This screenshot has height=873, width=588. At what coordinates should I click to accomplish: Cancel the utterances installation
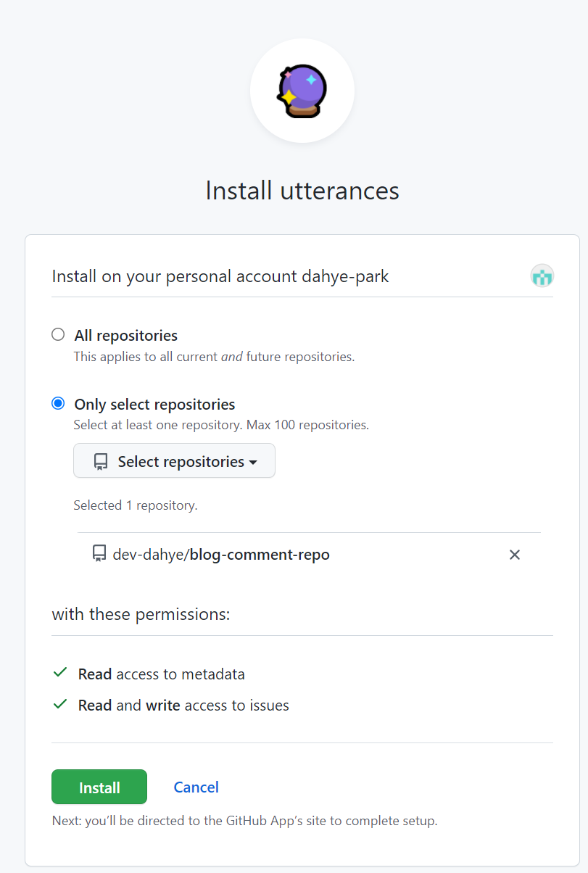(196, 787)
